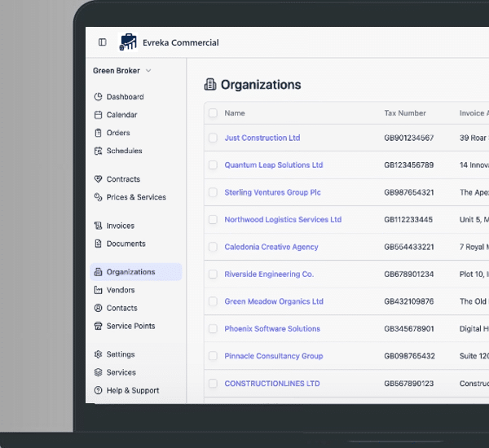
Task: Click tax number GB567890123
Action: click(x=409, y=384)
